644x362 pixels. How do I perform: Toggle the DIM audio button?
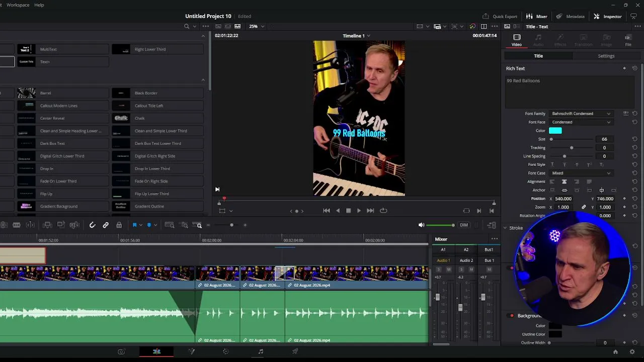[x=464, y=225]
